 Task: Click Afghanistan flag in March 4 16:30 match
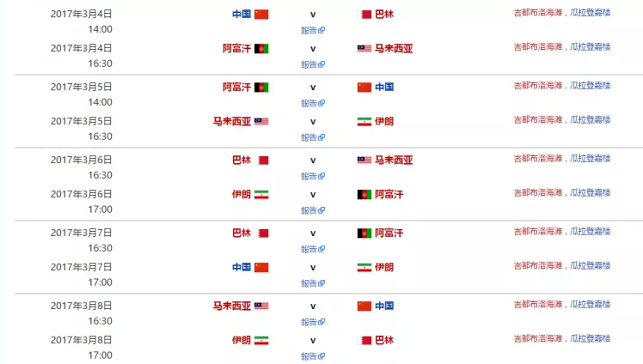point(261,49)
